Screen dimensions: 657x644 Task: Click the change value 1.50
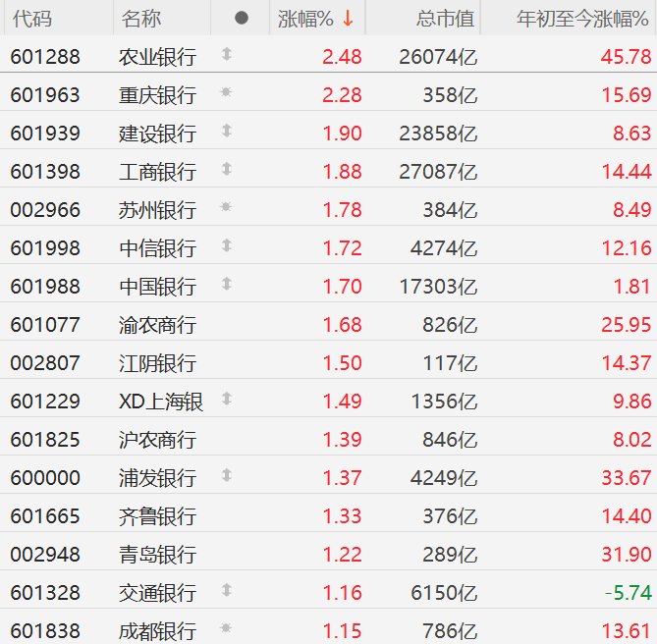click(x=342, y=363)
